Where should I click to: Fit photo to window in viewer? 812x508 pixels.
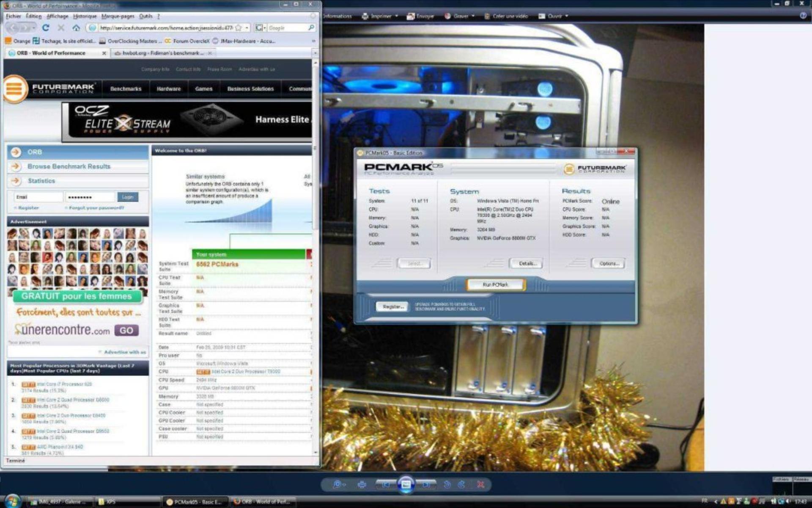click(362, 484)
